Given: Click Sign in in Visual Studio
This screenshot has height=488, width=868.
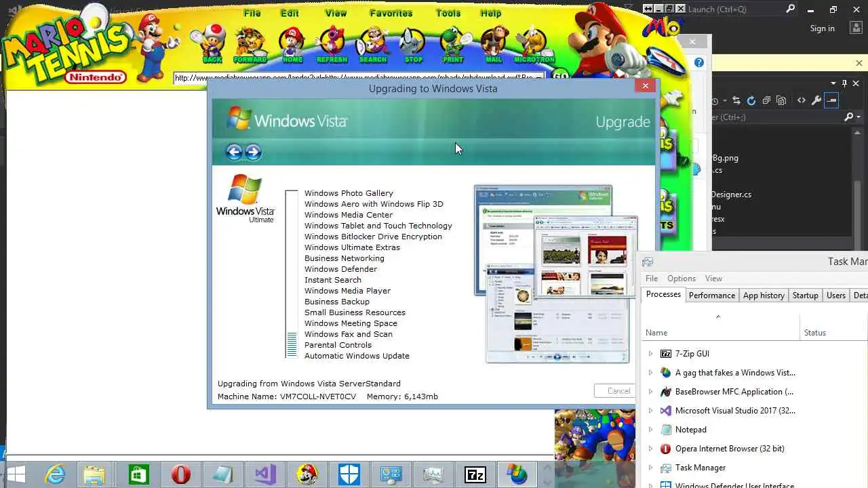Looking at the screenshot, I should (x=822, y=28).
